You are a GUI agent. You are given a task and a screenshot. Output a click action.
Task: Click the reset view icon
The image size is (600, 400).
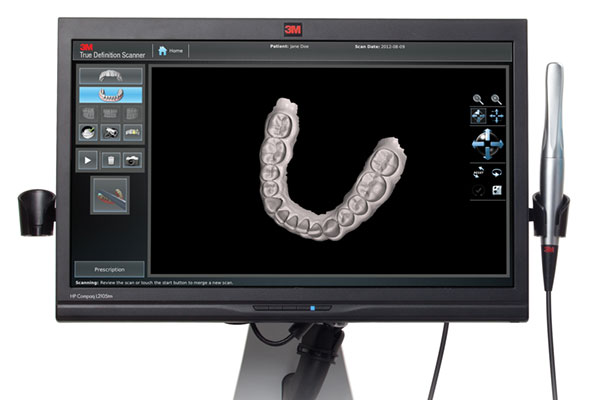pos(478,172)
